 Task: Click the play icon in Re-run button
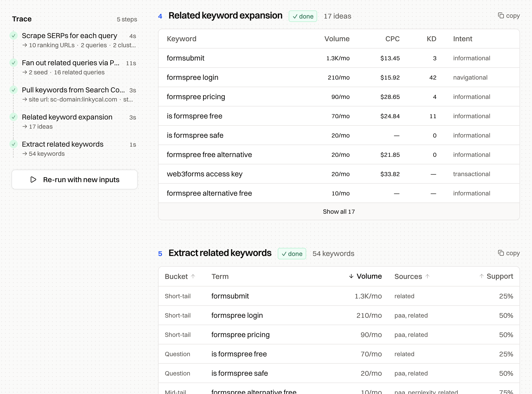coord(33,180)
